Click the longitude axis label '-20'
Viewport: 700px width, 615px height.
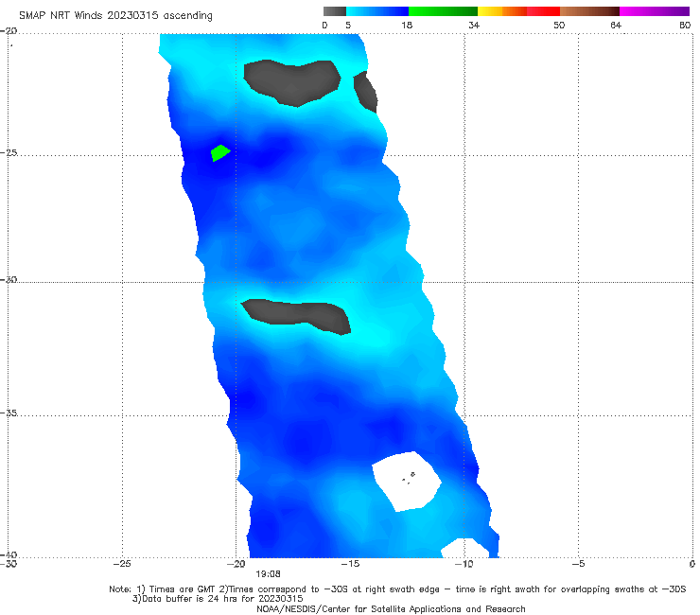(236, 564)
